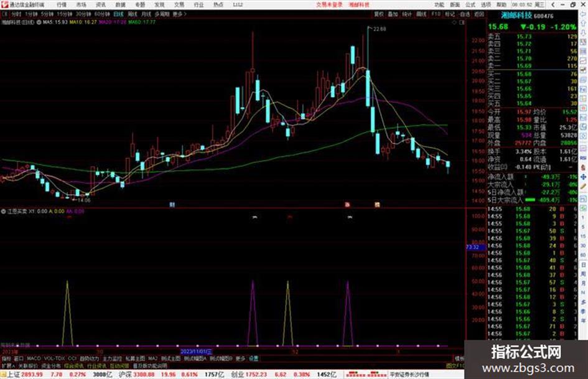This screenshot has height=379, width=588.
Task: Select the VOL-TDX indicator tab
Action: coord(54,358)
